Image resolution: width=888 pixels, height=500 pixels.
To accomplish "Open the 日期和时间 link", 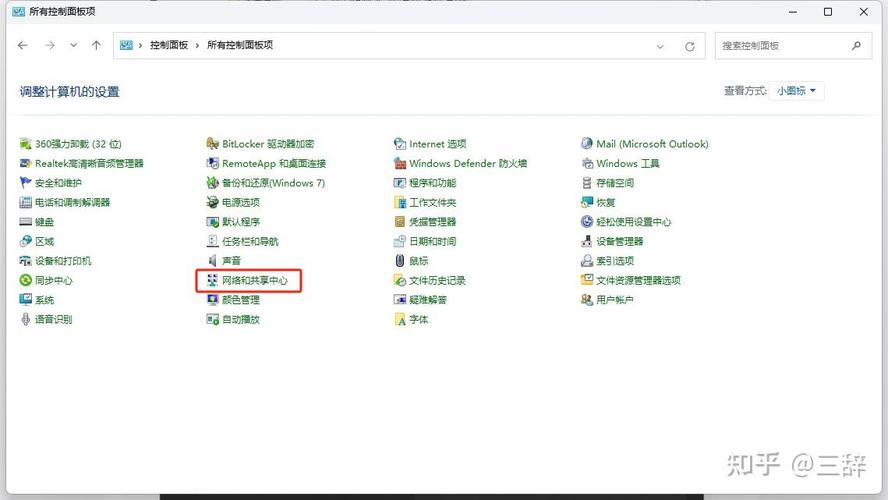I will pos(433,241).
